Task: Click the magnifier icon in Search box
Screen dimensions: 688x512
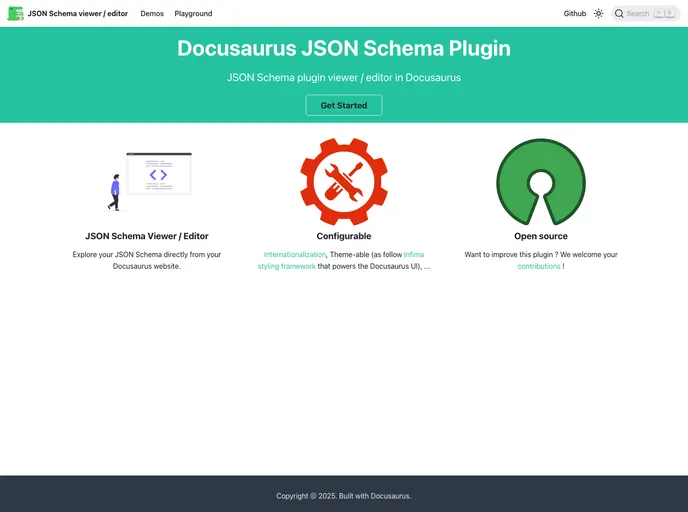Action: point(619,14)
